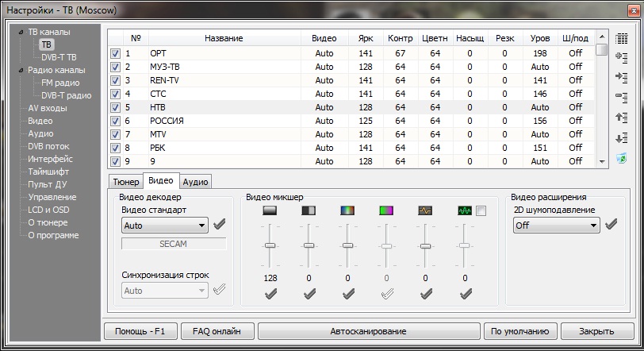Image resolution: width=644 pixels, height=351 pixels.
Task: Click the add channel icon with plus sign
Action: click(x=622, y=57)
